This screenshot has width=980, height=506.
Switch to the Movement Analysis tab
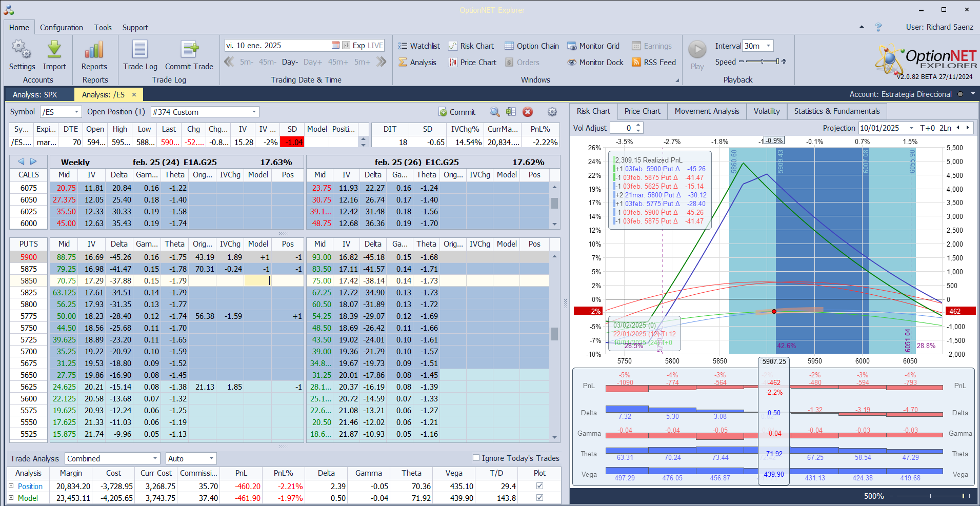point(707,111)
